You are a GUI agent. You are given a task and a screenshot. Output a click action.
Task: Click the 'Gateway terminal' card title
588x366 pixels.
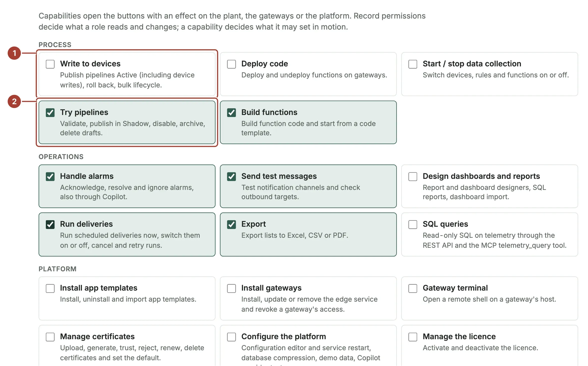coord(455,288)
